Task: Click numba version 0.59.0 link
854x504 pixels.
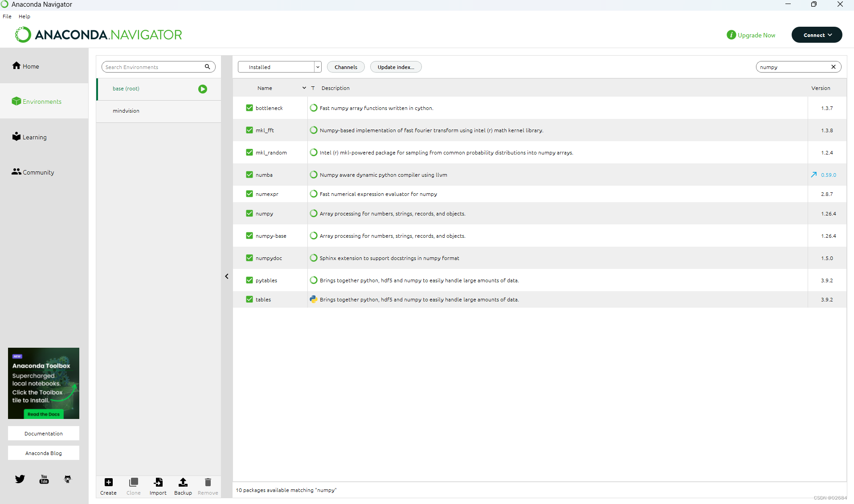Action: point(829,175)
